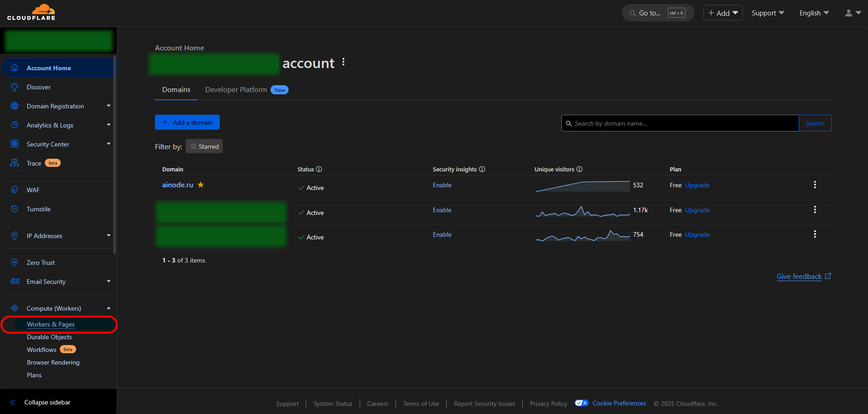Click the Unique visitors info icon

click(579, 169)
